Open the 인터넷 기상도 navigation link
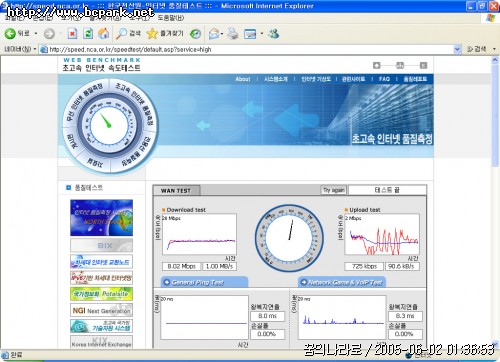The width and height of the screenshot is (500, 362). click(x=316, y=79)
